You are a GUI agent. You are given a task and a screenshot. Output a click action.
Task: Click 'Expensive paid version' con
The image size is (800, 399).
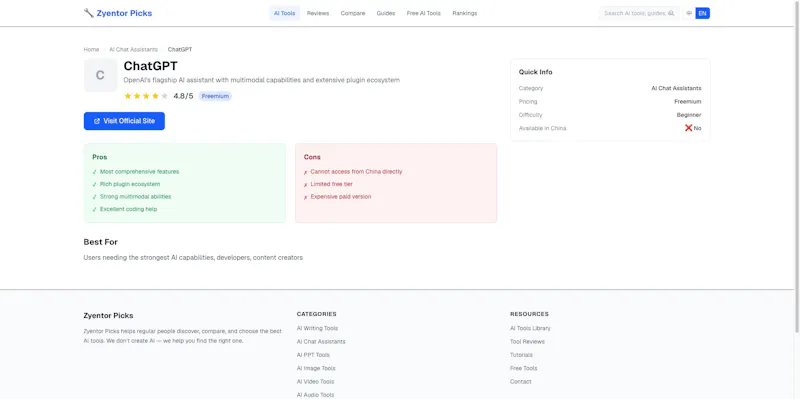(341, 196)
